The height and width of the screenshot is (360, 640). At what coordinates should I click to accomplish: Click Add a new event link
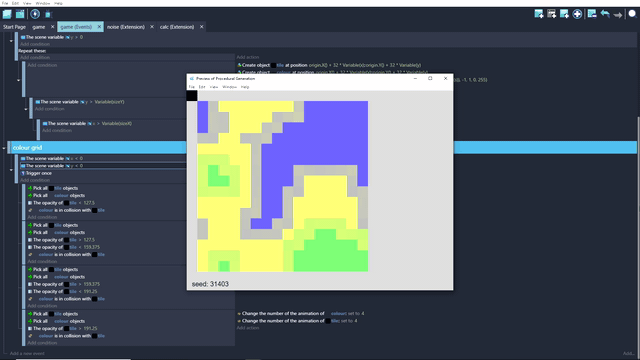pyautogui.click(x=27, y=353)
